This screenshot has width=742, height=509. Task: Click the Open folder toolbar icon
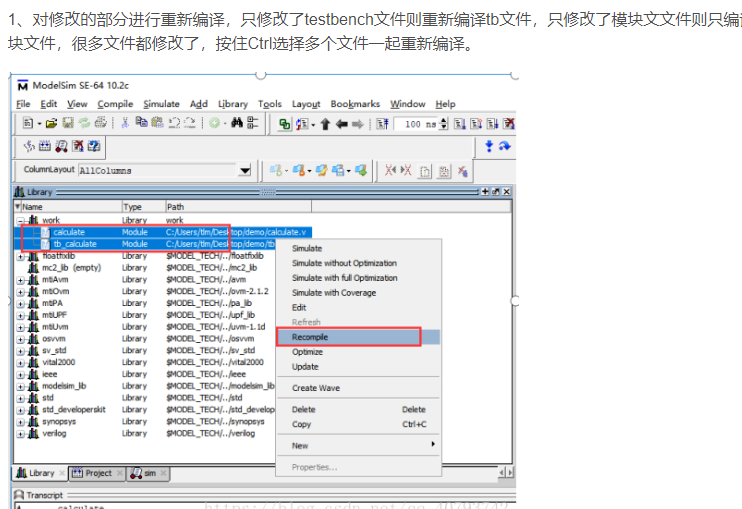click(x=51, y=123)
